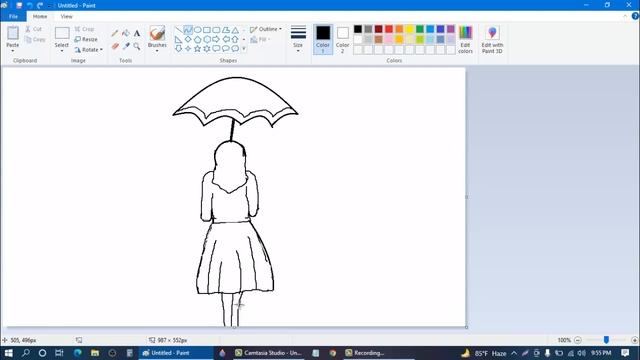This screenshot has width=640, height=360.
Task: Activate the Color 2 selector
Action: pos(342,40)
